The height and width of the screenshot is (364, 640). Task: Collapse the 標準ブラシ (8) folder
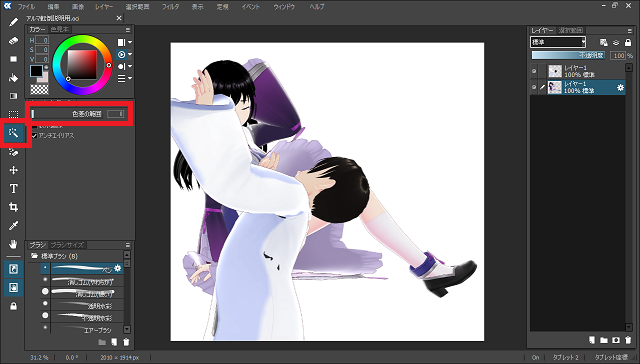pos(34,256)
